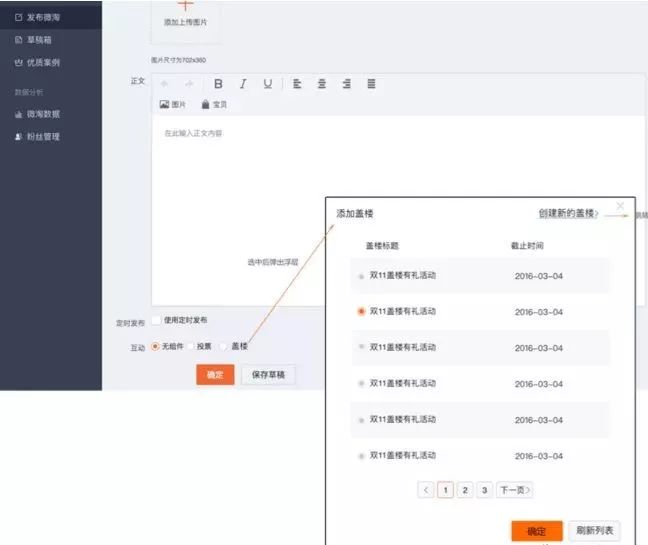
Task: Align text left
Action: [297, 84]
